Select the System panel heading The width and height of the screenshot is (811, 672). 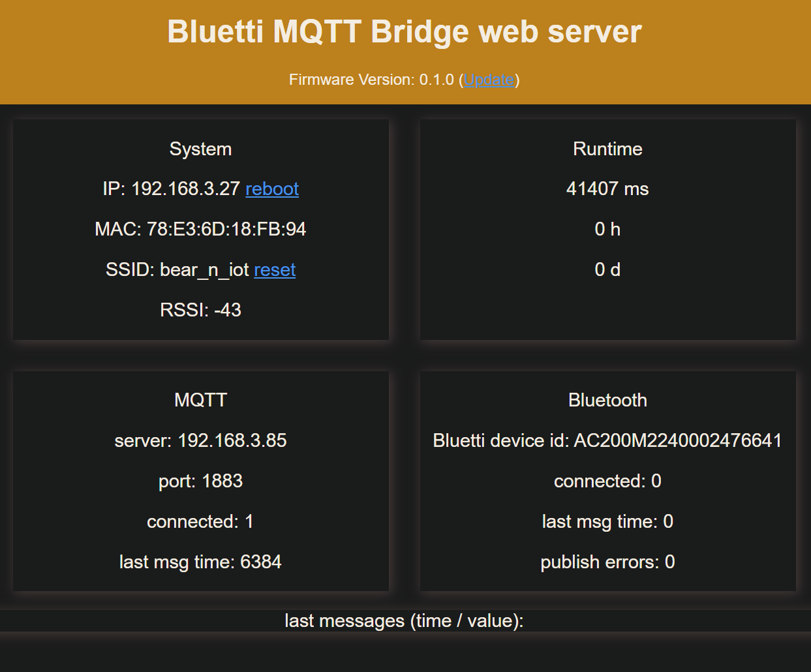coord(200,149)
